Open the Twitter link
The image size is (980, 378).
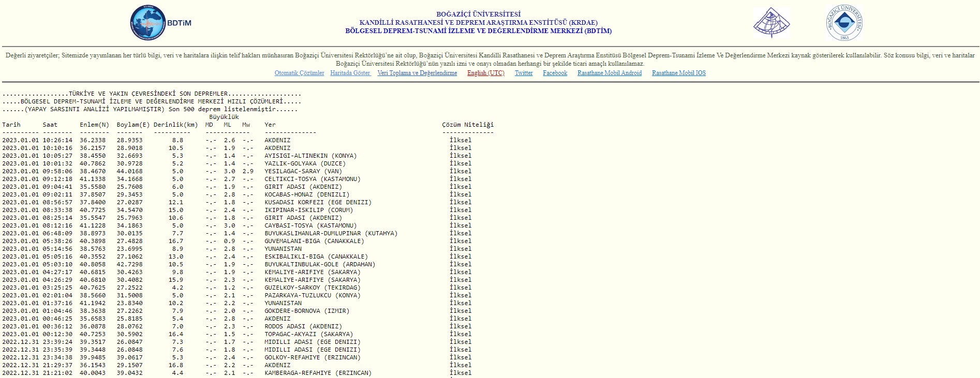524,73
